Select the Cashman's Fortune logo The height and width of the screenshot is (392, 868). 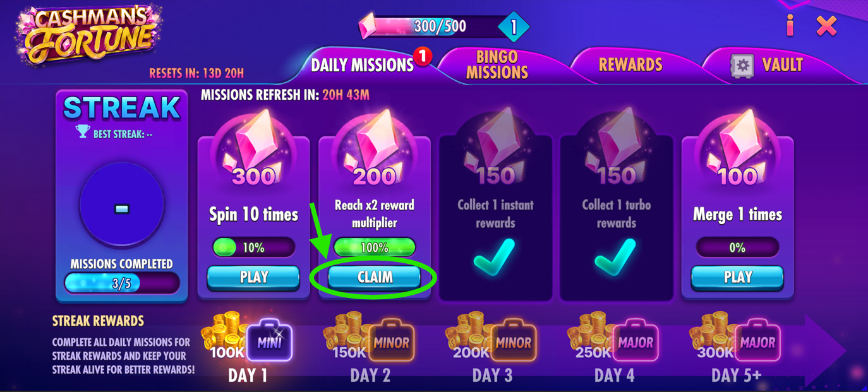click(88, 36)
